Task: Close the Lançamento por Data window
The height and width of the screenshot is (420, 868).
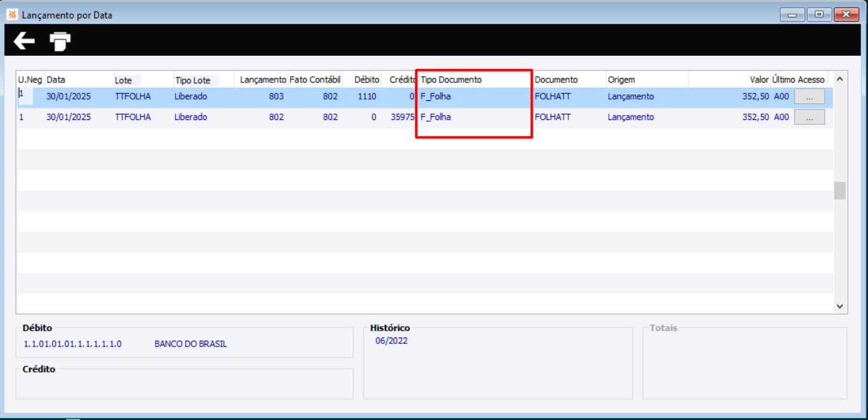Action: (x=846, y=14)
